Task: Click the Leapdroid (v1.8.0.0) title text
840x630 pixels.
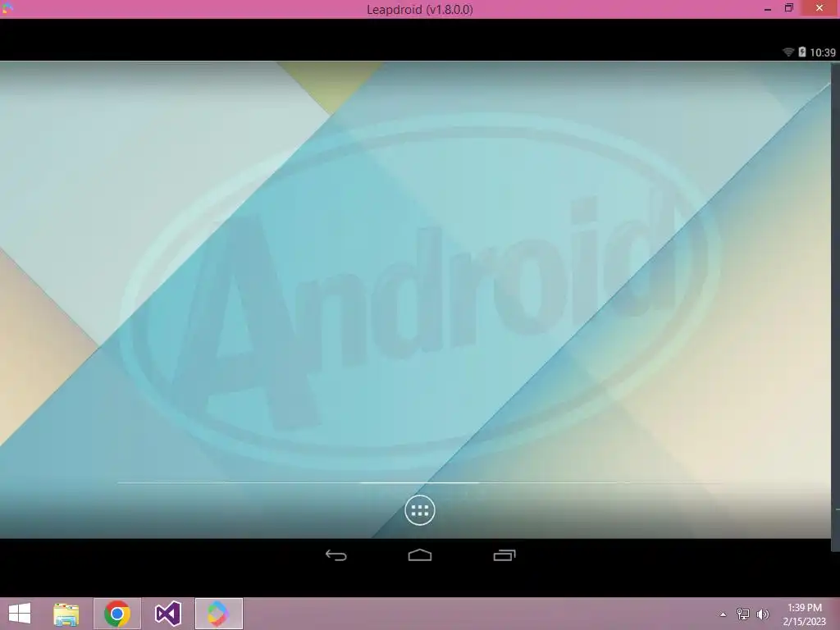Action: click(x=419, y=10)
